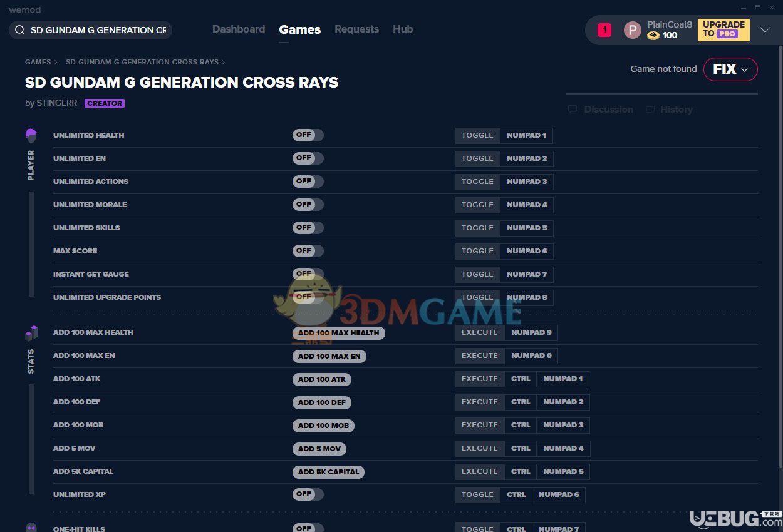The image size is (783, 532).
Task: Toggle One-Hit Kills switch
Action: coord(308,528)
